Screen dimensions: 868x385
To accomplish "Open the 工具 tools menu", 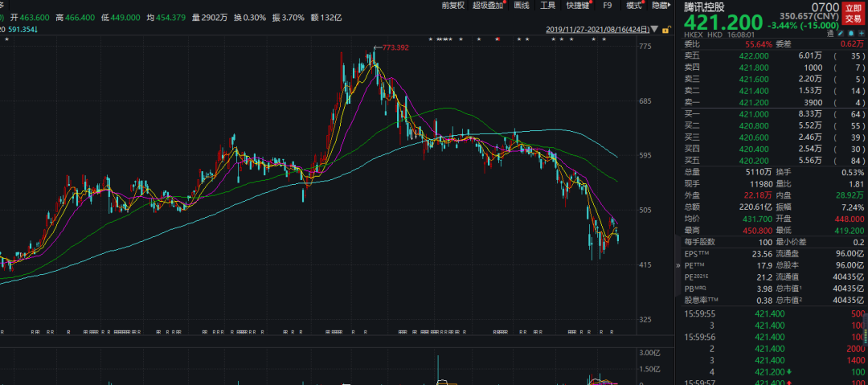I will (x=547, y=6).
